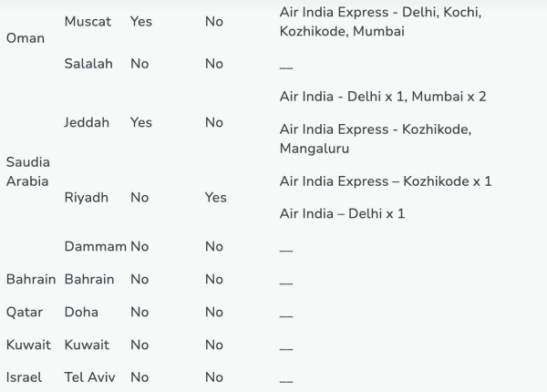The image size is (547, 392).
Task: Click "Air India - Delhi x 1, Mumbai x 2"
Action: (x=387, y=97)
